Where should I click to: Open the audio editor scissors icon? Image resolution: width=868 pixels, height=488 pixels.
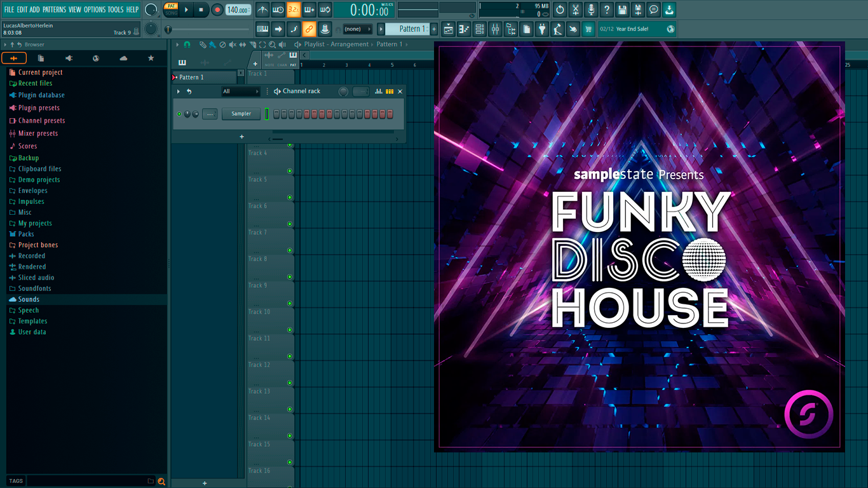[x=576, y=10]
